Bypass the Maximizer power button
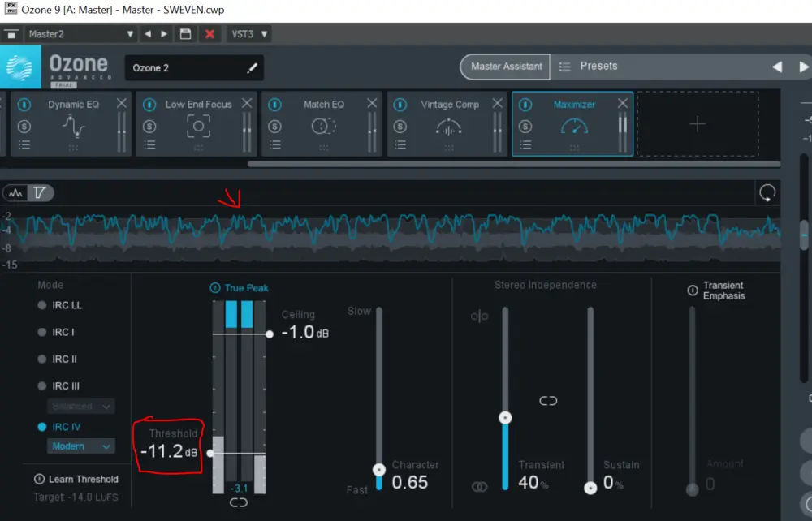Screen dimensions: 812x521 tap(525, 105)
